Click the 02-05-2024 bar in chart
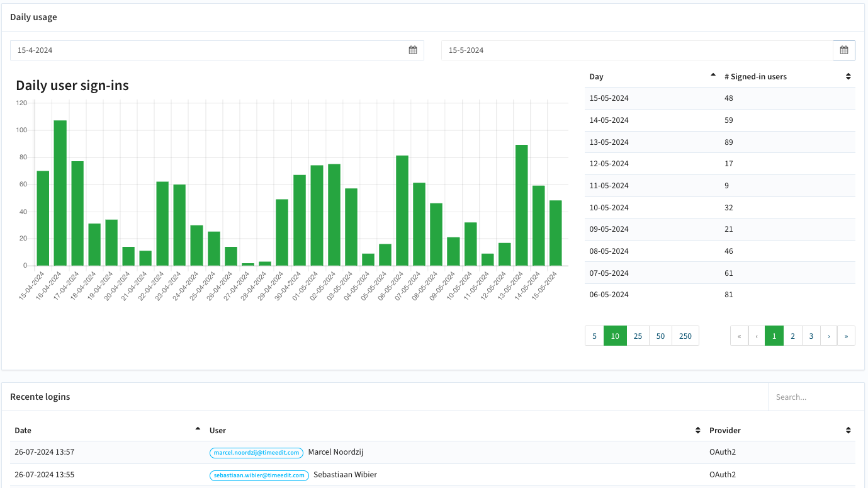 point(334,215)
